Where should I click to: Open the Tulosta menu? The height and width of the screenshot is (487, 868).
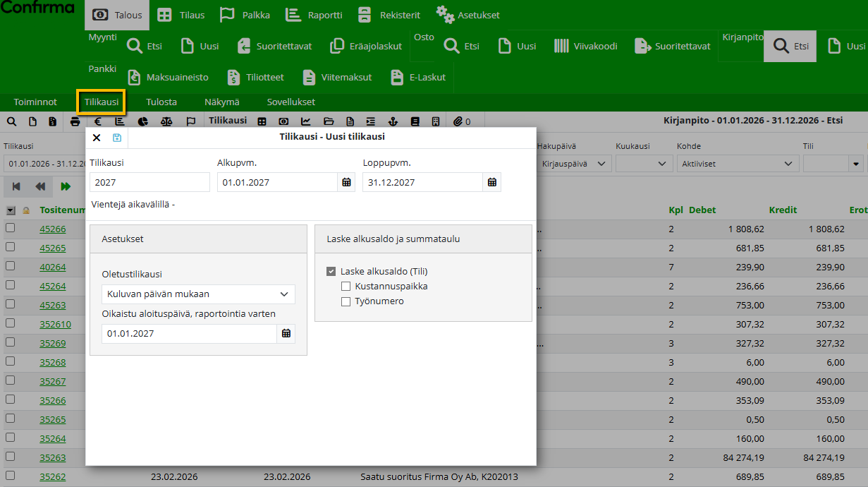161,102
